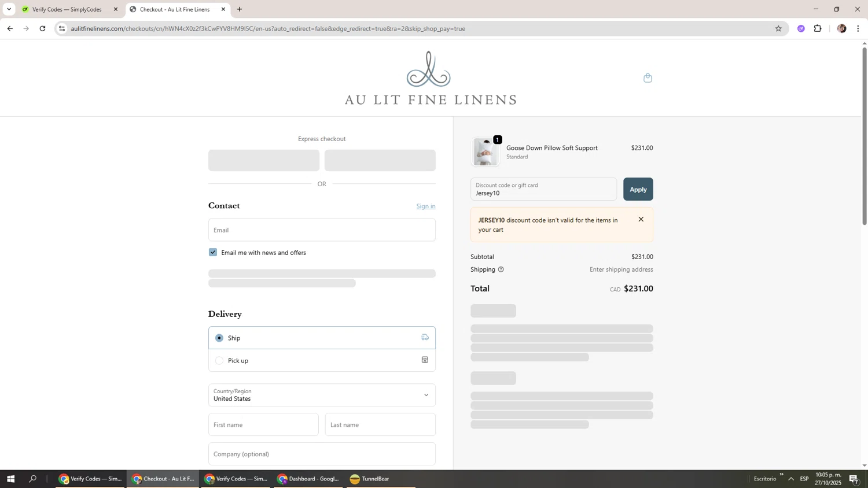Click the Au Lit Fine Linens logo
868x488 pixels.
click(430, 78)
